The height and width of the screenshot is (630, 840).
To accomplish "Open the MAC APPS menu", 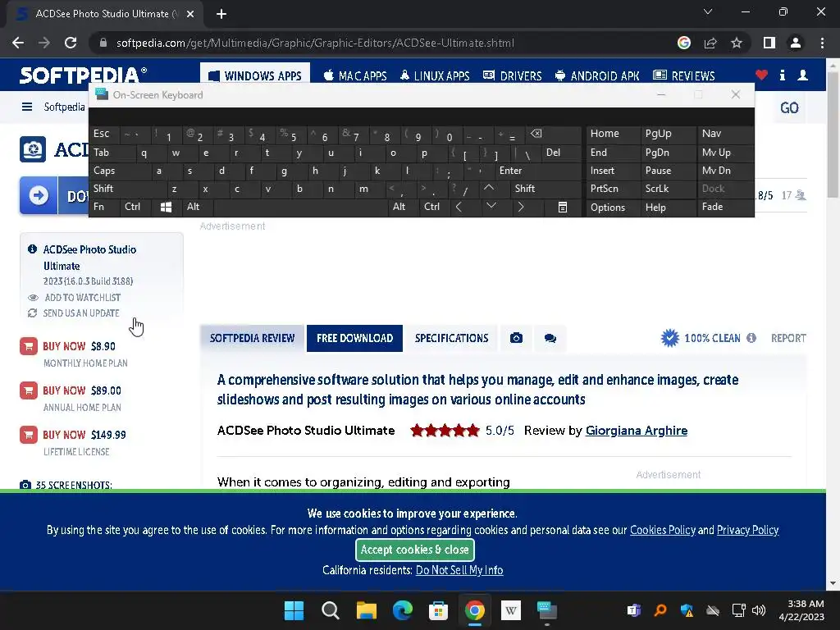I will click(355, 75).
